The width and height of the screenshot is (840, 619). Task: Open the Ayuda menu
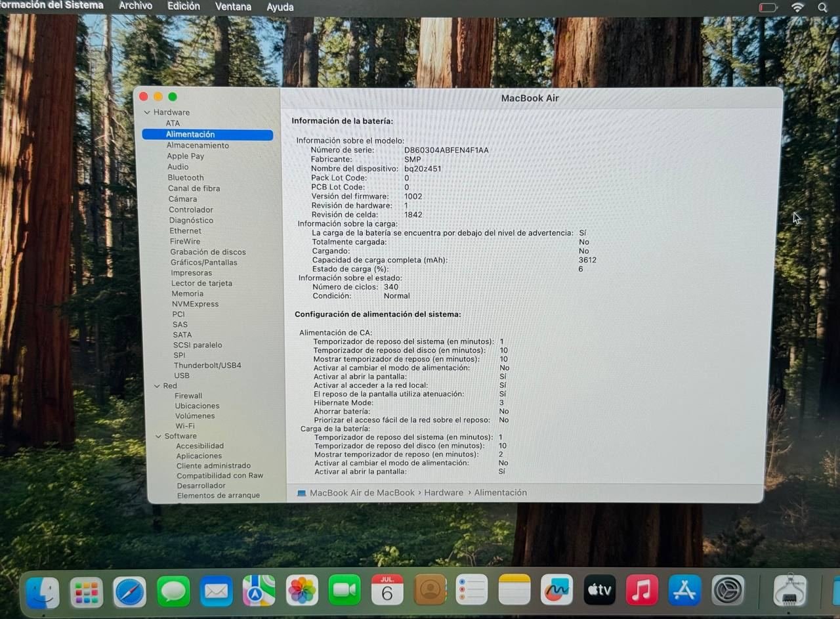pos(280,7)
